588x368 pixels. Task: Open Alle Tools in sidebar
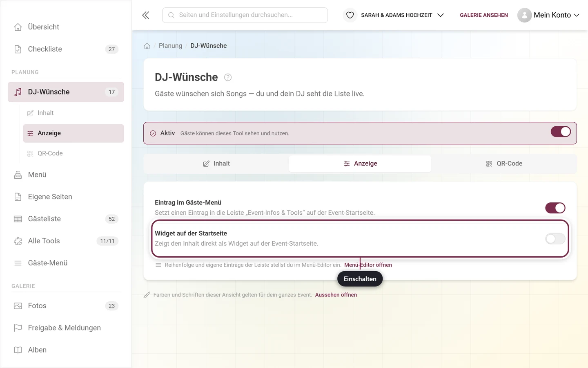[66, 241]
